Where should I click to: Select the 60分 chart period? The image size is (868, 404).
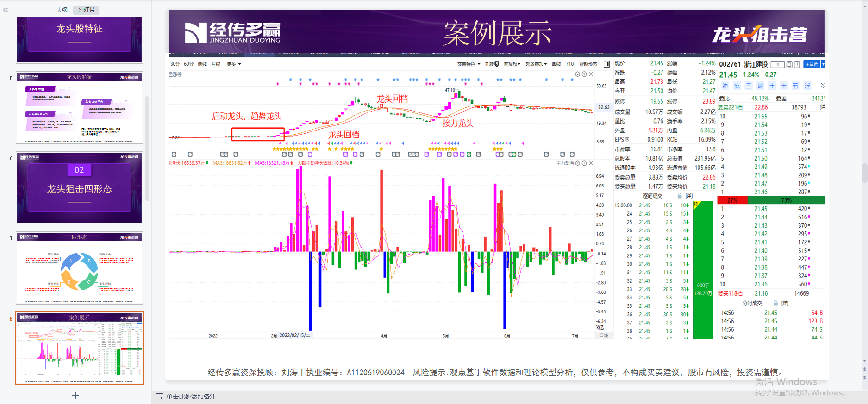pos(188,64)
